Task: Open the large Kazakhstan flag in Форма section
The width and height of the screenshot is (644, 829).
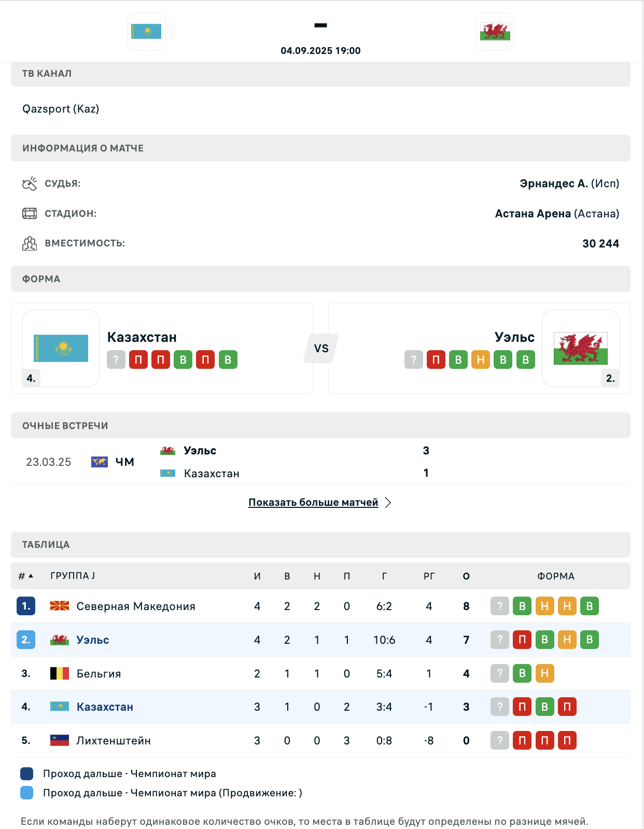Action: (x=61, y=348)
